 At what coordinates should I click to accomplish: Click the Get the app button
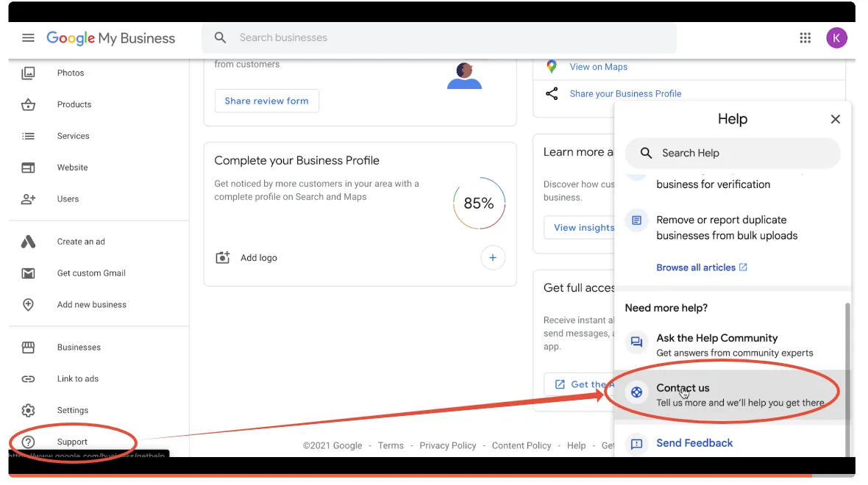point(580,384)
